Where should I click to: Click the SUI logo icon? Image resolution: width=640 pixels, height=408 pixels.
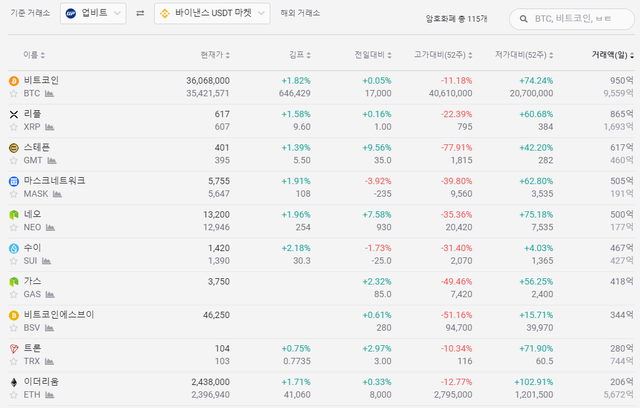tap(14, 248)
